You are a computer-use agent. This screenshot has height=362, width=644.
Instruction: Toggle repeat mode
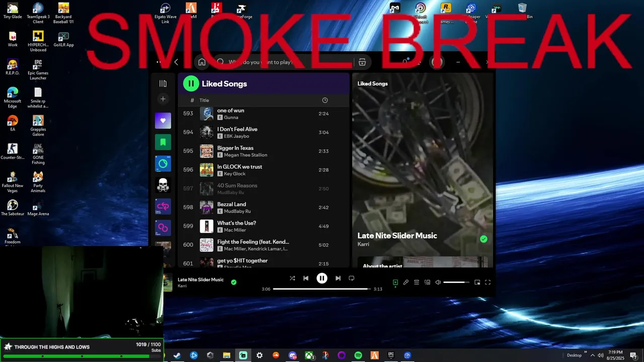tap(352, 278)
